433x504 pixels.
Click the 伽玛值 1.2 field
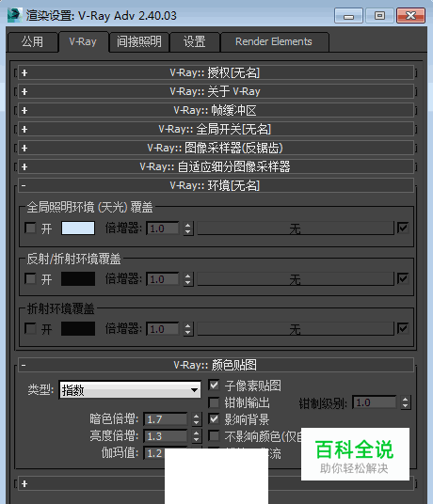pos(154,453)
